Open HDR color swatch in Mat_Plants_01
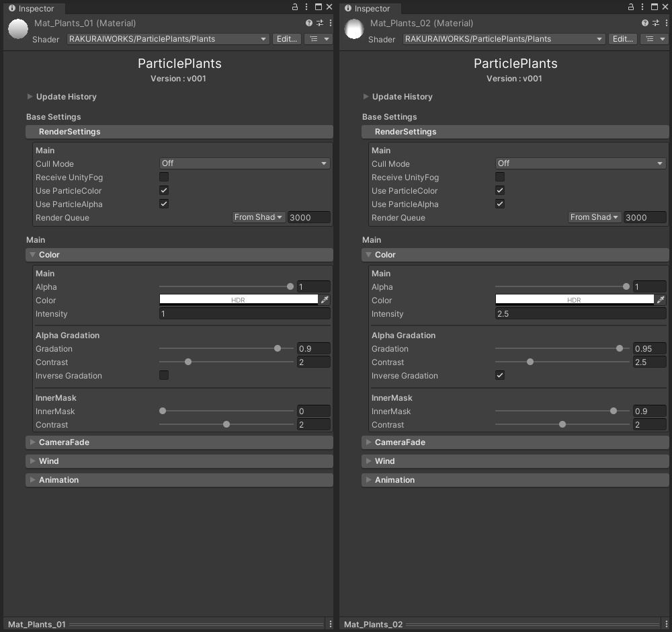 click(239, 299)
